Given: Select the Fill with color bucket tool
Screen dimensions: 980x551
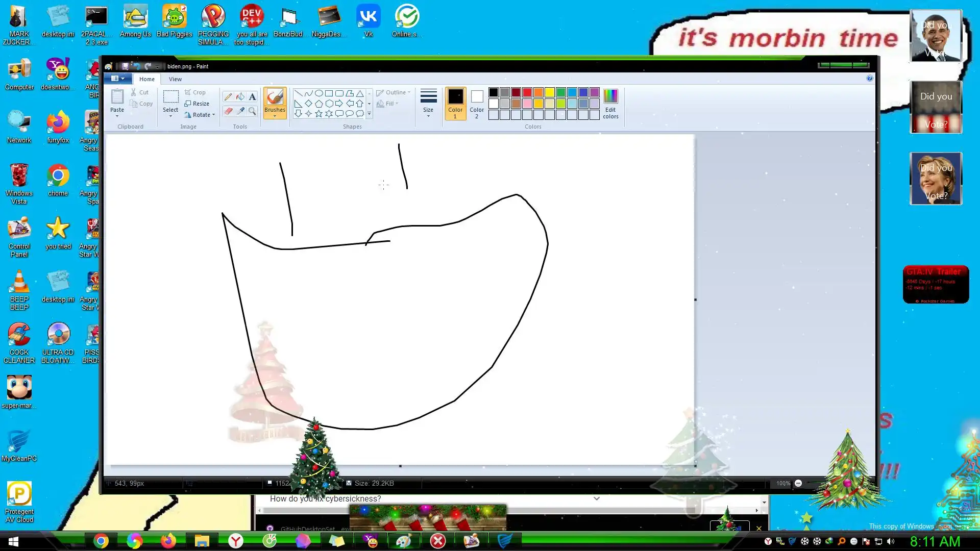Looking at the screenshot, I should pos(240,96).
